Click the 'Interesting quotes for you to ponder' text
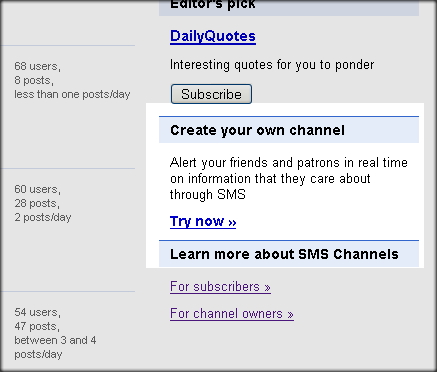This screenshot has height=372, width=437. [x=272, y=65]
